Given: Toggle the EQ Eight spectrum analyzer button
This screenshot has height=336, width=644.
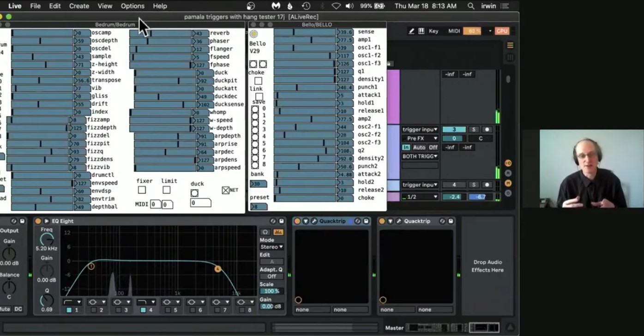Looking at the screenshot, I should pos(278,232).
